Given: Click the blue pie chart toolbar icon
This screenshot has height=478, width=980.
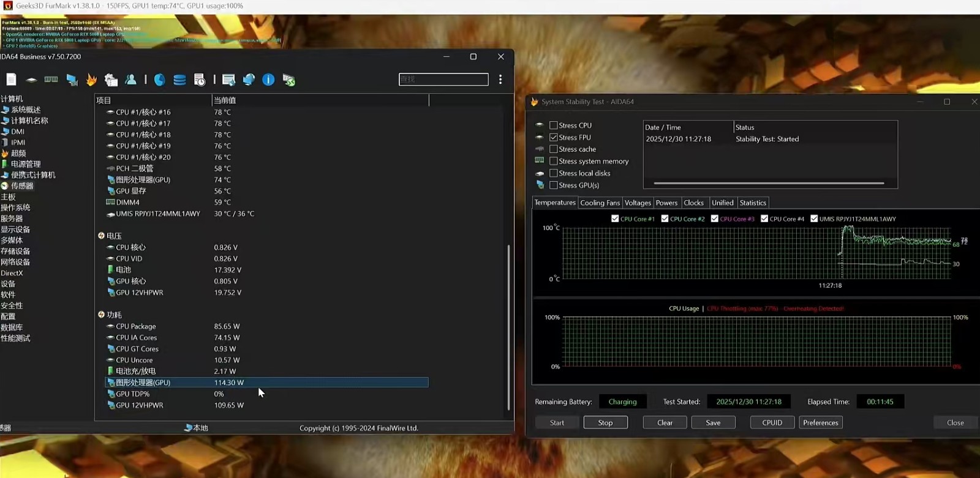Looking at the screenshot, I should [159, 80].
